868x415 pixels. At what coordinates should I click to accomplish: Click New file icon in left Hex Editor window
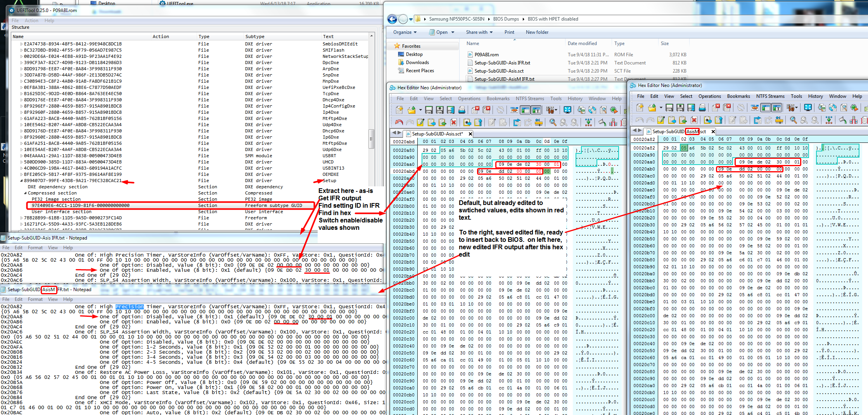[399, 110]
